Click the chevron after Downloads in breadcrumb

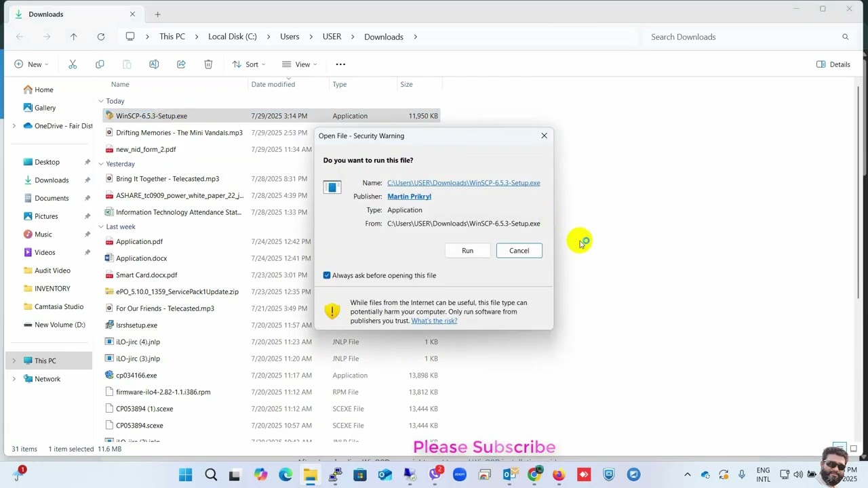[x=416, y=37]
